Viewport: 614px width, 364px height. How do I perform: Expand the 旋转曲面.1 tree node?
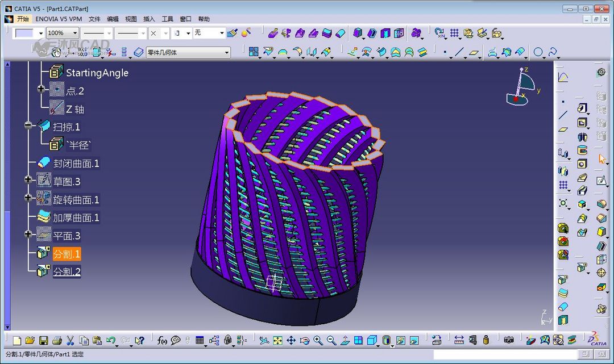28,198
